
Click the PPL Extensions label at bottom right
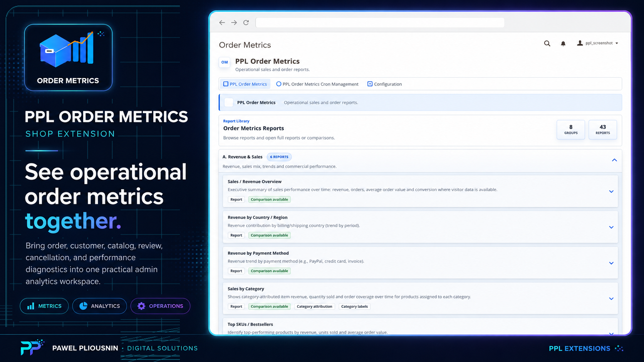(x=579, y=349)
